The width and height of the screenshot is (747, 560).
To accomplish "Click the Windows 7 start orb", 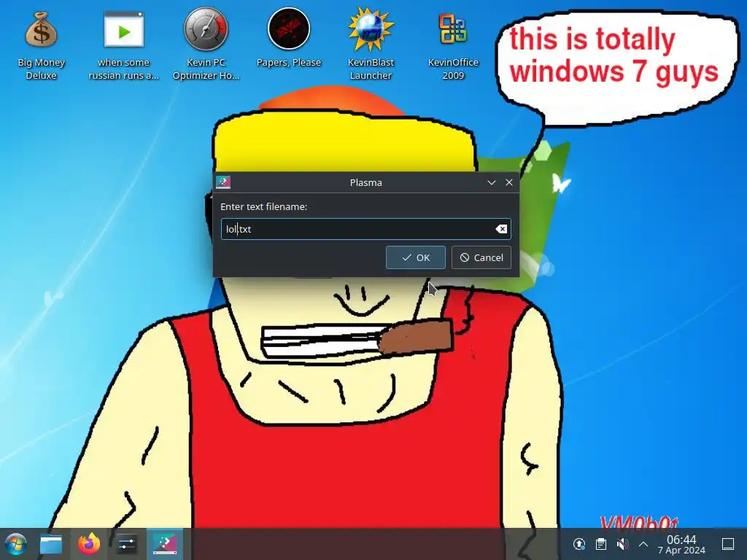I will tap(16, 544).
